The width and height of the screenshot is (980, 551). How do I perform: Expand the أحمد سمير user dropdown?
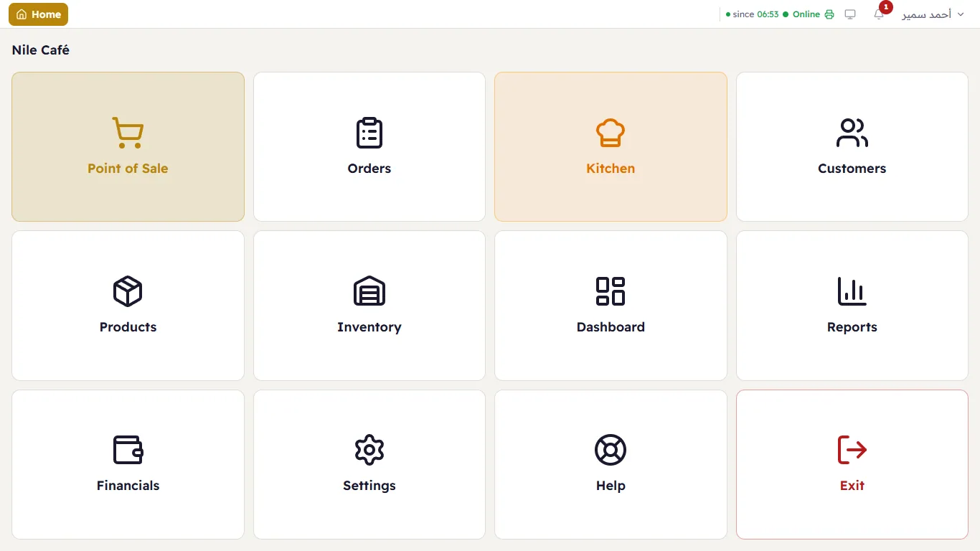(x=933, y=14)
